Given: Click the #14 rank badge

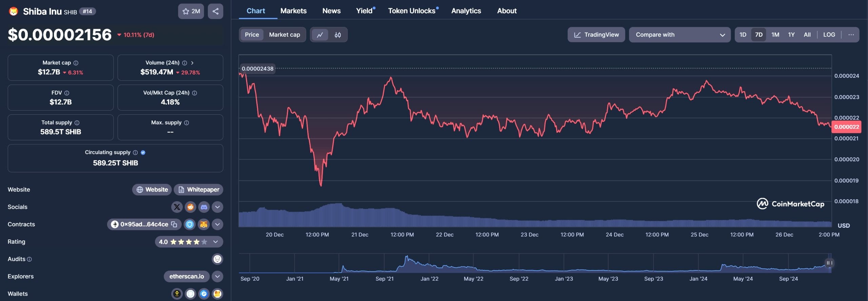Looking at the screenshot, I should 87,12.
